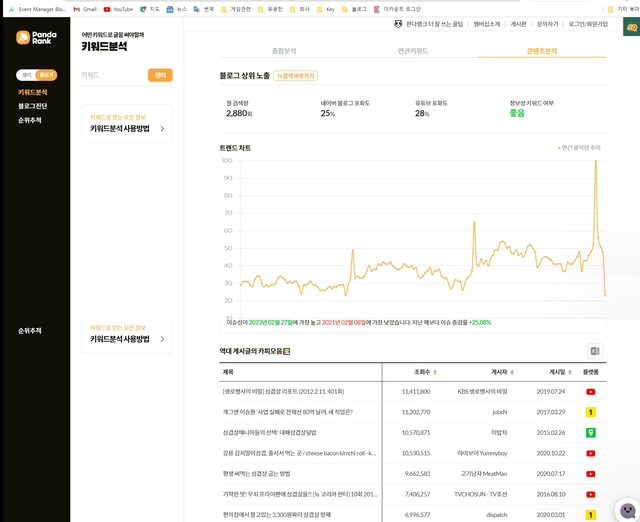The height and width of the screenshot is (522, 640).
Task: Open the Gmail bookmark
Action: [85, 9]
